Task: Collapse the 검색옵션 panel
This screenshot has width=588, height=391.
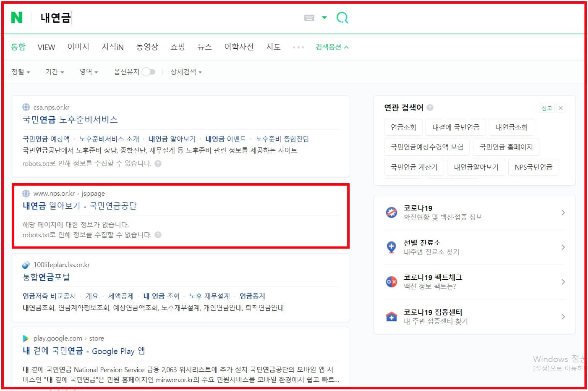Action: pos(332,47)
